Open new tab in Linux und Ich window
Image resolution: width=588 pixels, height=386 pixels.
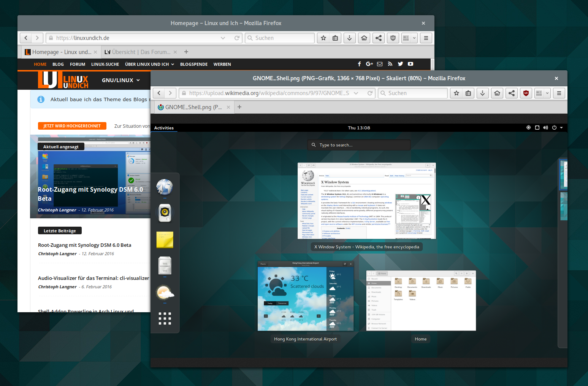[186, 52]
